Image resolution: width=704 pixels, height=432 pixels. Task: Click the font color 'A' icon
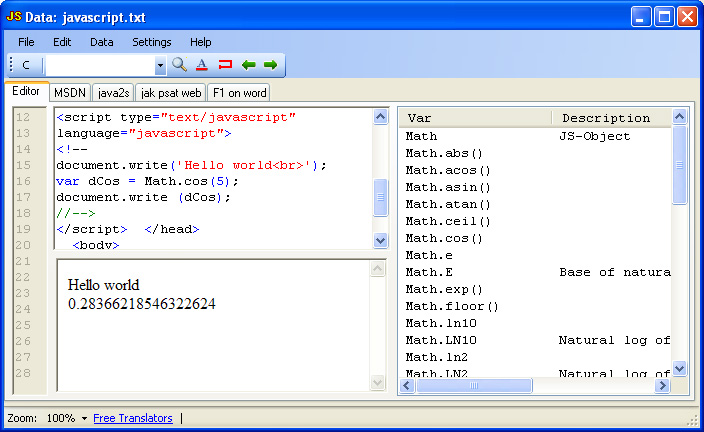point(201,65)
